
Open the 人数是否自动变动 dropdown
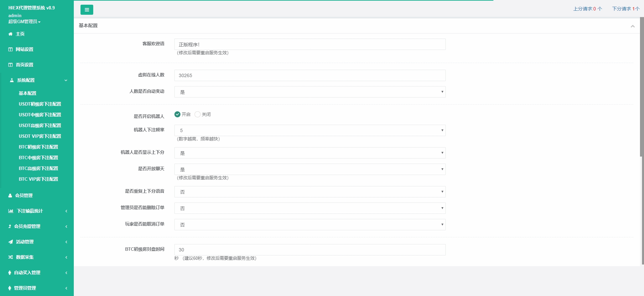click(310, 92)
